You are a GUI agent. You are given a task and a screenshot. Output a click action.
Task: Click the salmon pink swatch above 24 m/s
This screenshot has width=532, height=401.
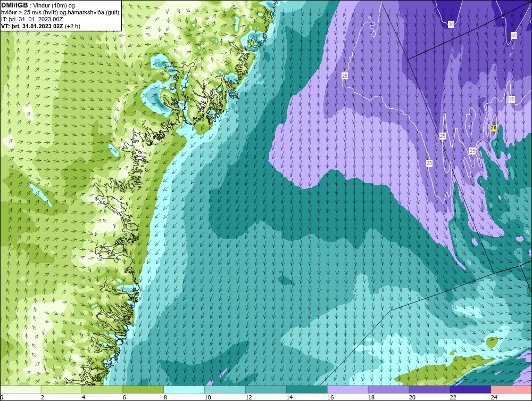pos(511,389)
